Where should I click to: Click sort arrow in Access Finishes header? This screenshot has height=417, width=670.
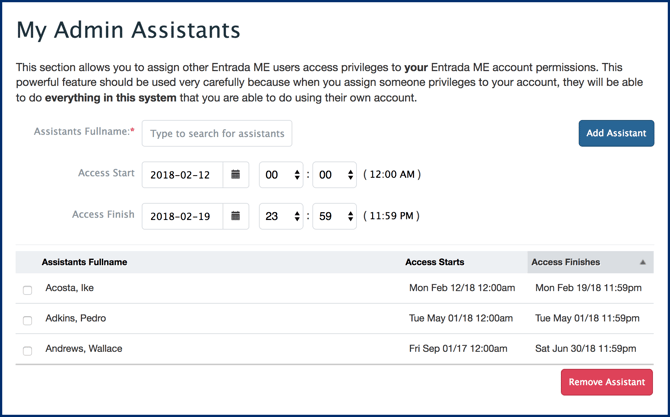(643, 262)
